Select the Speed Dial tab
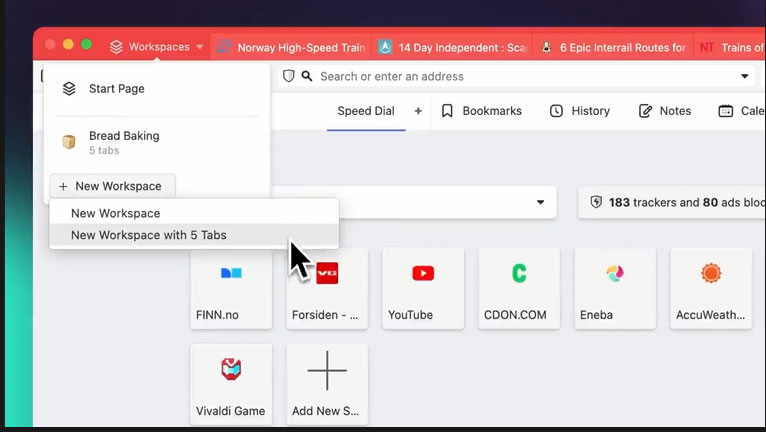The image size is (766, 432). click(x=366, y=111)
